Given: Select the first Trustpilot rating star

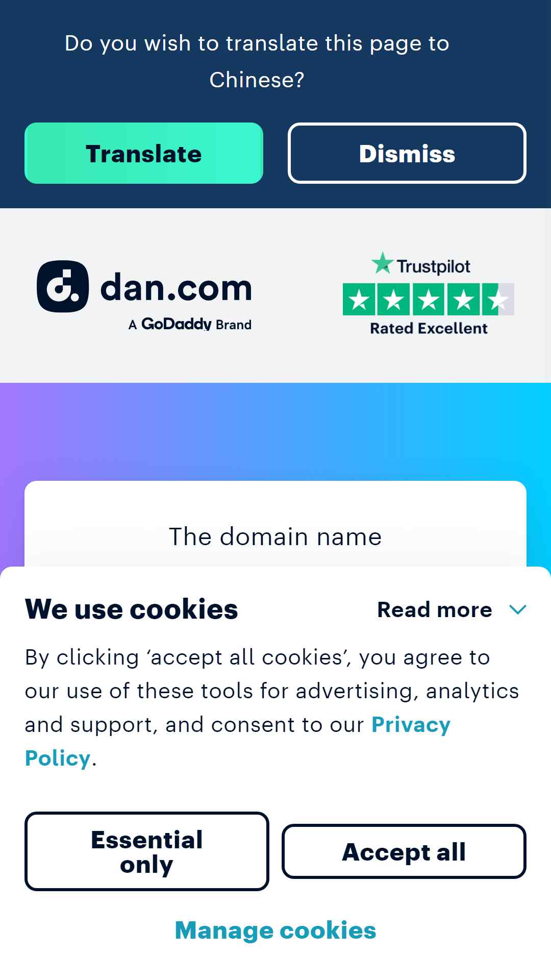Looking at the screenshot, I should coord(359,300).
